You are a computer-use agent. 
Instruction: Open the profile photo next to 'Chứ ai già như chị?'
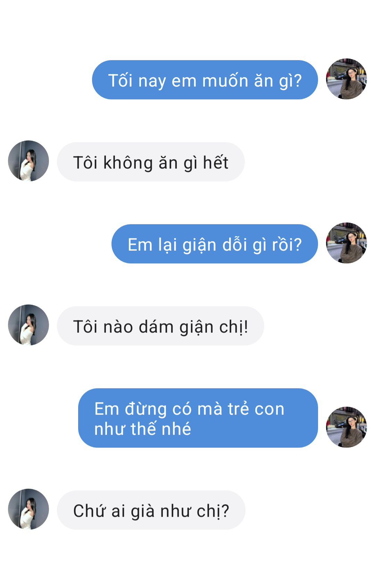[28, 509]
